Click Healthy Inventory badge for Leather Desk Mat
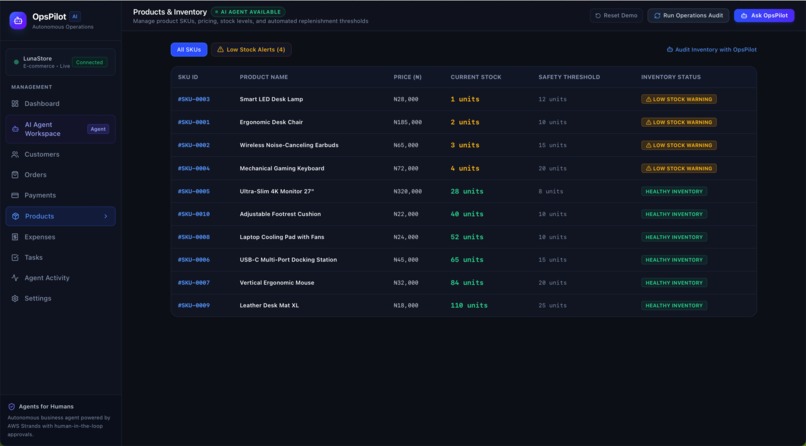 click(x=674, y=306)
